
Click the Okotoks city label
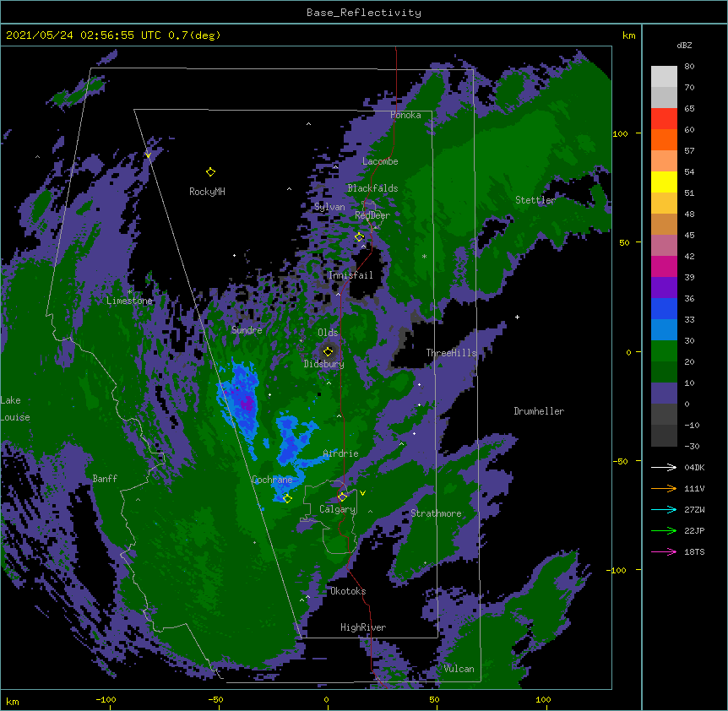coord(348,591)
